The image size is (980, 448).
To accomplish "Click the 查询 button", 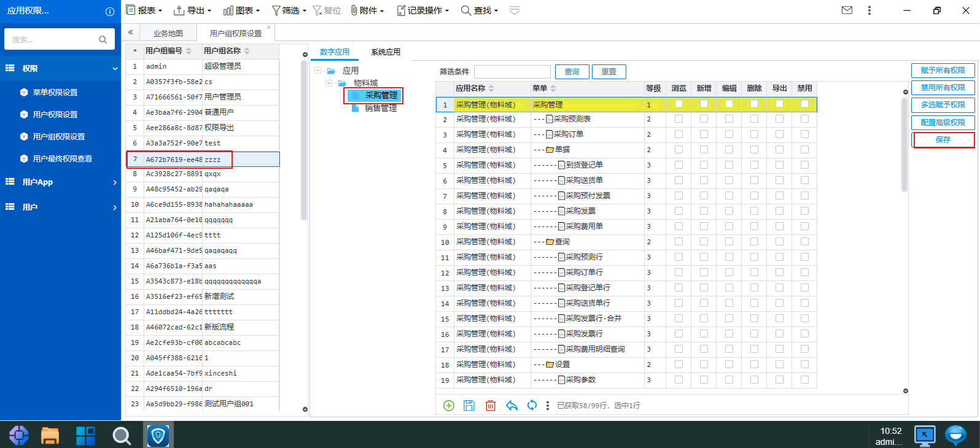I will pos(572,72).
